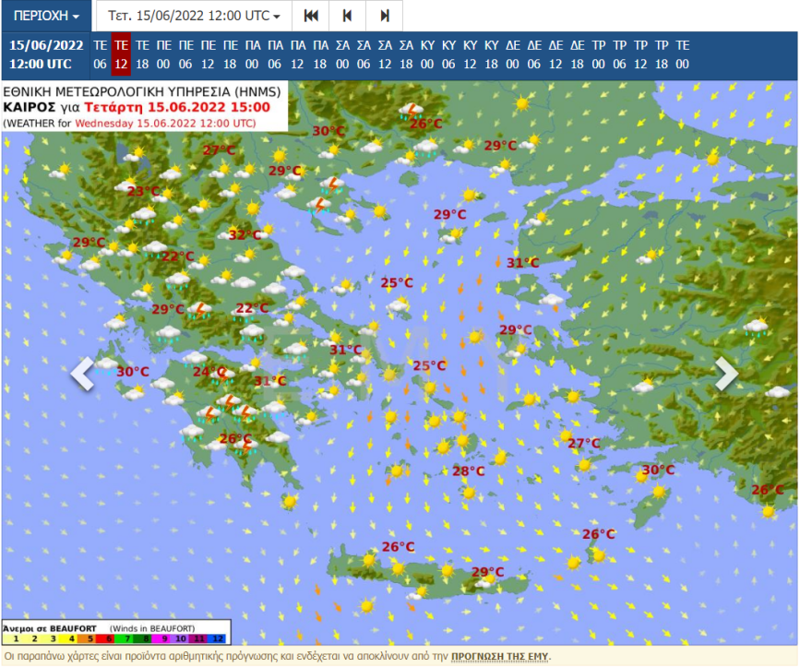This screenshot has width=812, height=668.
Task: Jump to the first forecast time step
Action: click(x=311, y=16)
